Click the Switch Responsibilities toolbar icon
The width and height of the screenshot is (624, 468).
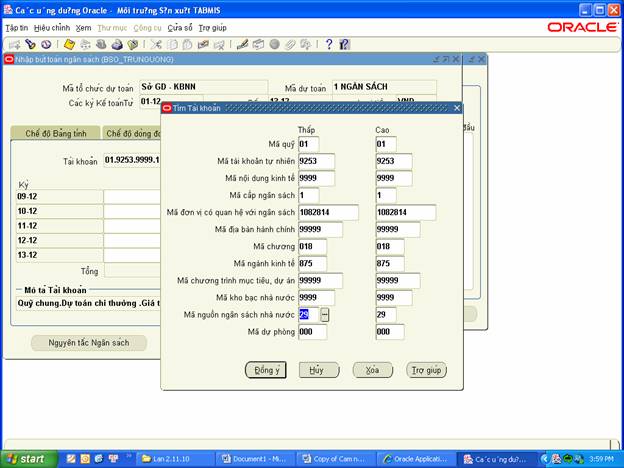coord(101,44)
